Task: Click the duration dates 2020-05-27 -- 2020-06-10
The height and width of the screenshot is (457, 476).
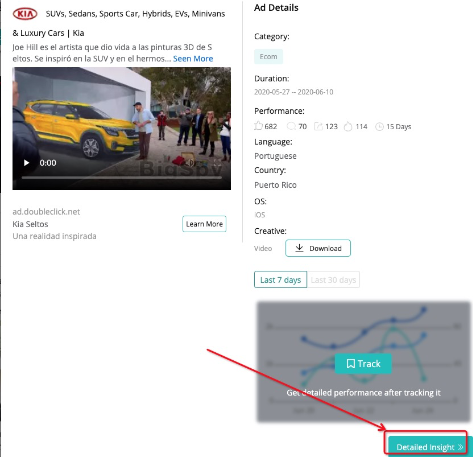Action: click(293, 92)
